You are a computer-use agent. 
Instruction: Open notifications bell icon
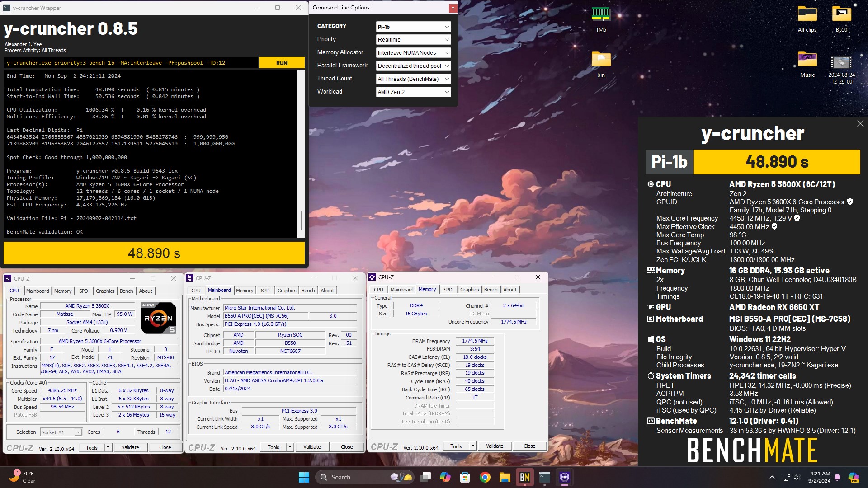[837, 477]
